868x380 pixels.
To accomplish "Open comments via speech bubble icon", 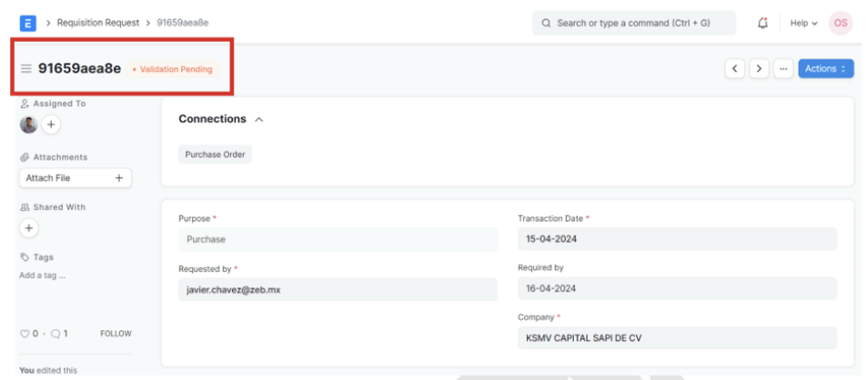I will point(55,334).
